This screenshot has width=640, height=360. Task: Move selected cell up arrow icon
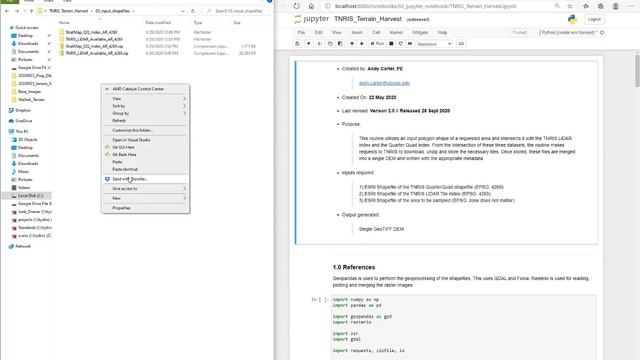click(352, 44)
